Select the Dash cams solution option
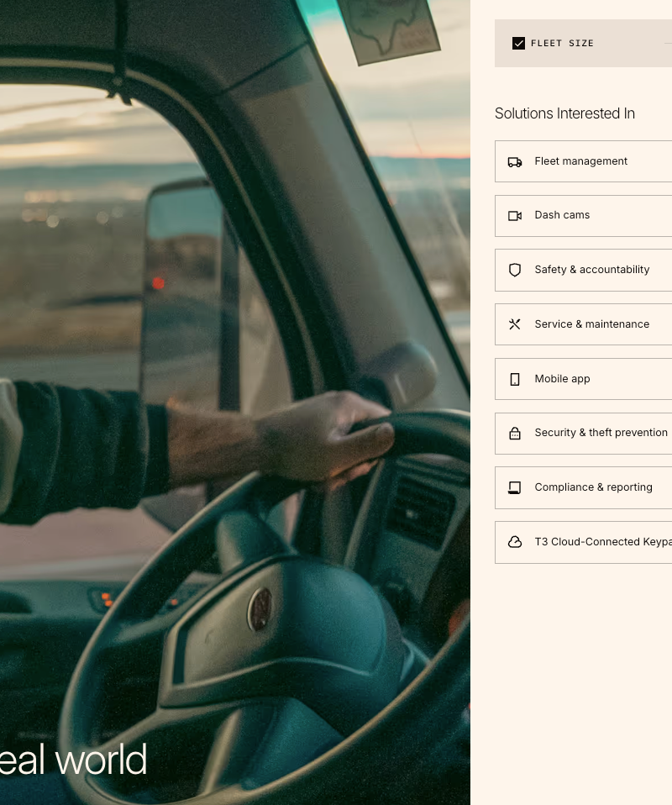 click(x=583, y=216)
